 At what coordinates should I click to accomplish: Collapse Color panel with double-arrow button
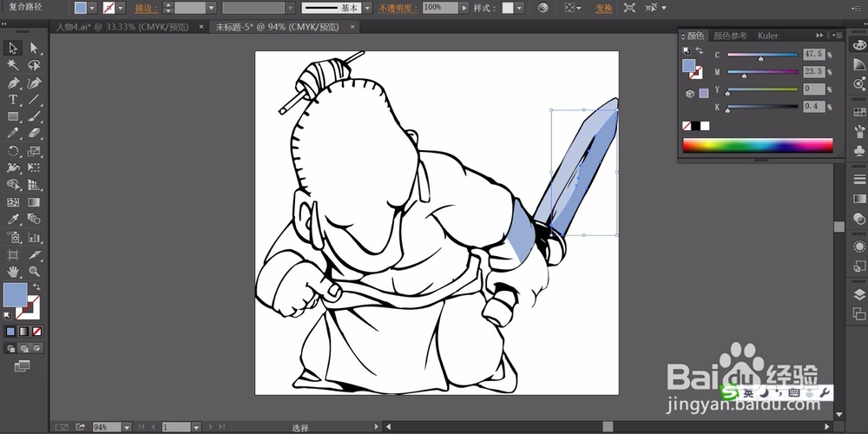coord(820,35)
